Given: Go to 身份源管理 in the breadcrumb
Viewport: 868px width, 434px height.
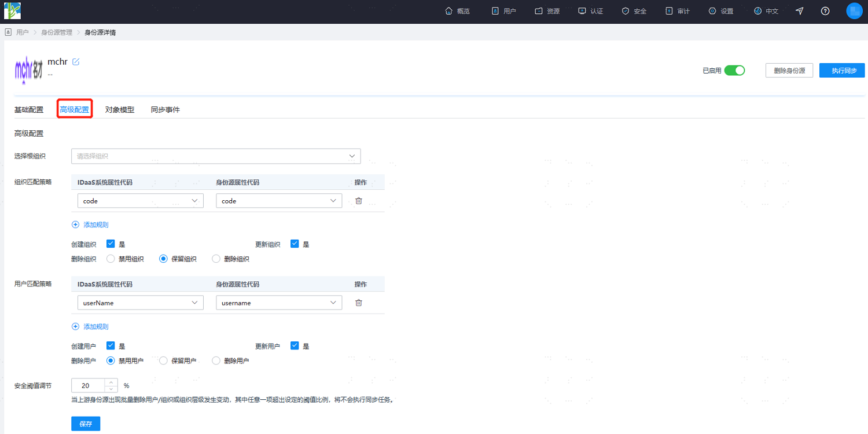Looking at the screenshot, I should pyautogui.click(x=57, y=32).
